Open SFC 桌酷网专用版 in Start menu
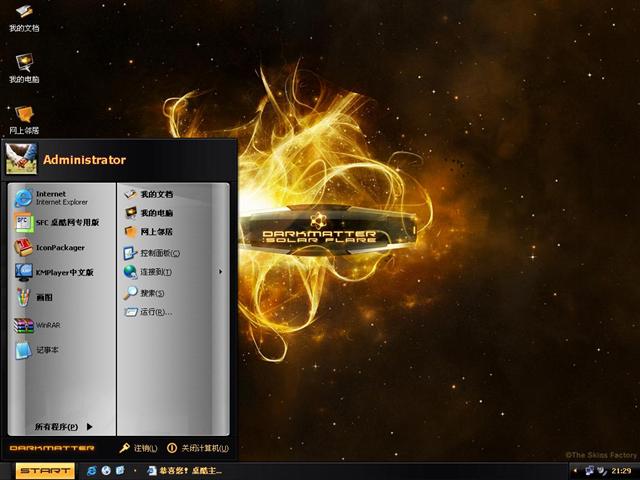Viewport: 640px width, 480px height. 62,222
